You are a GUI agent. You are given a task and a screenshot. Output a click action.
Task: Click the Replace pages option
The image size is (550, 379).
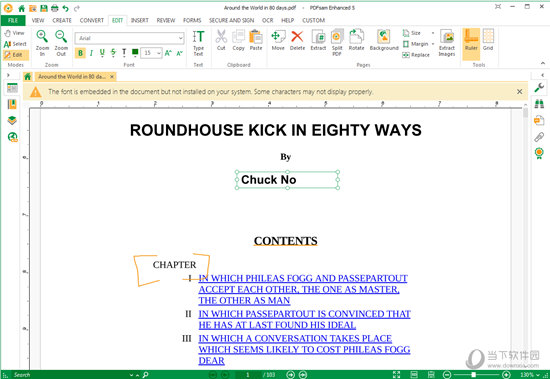point(416,55)
